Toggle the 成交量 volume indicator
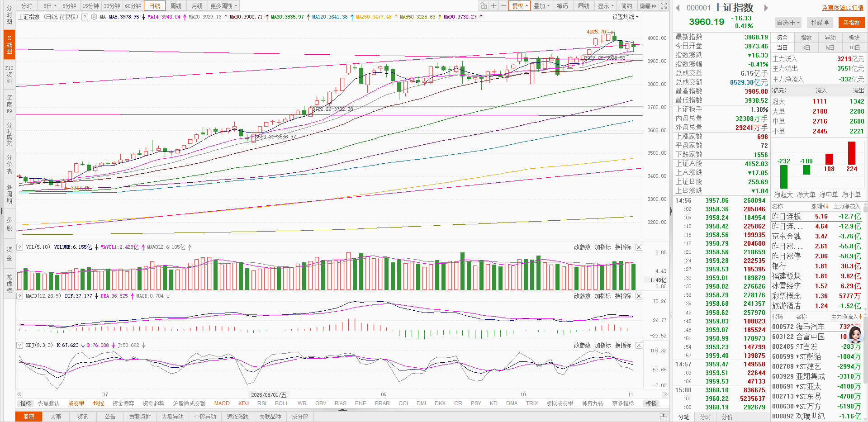This screenshot has width=868, height=422. 76,403
